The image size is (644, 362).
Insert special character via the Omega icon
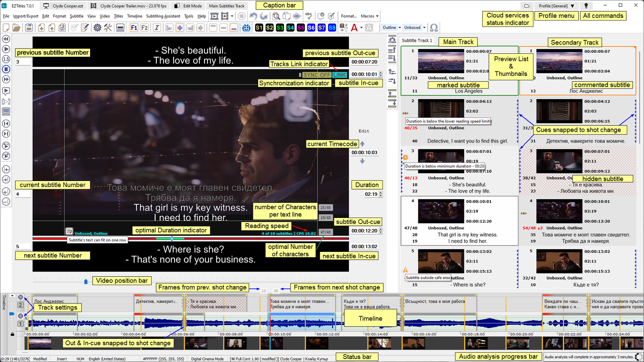pyautogui.click(x=434, y=27)
